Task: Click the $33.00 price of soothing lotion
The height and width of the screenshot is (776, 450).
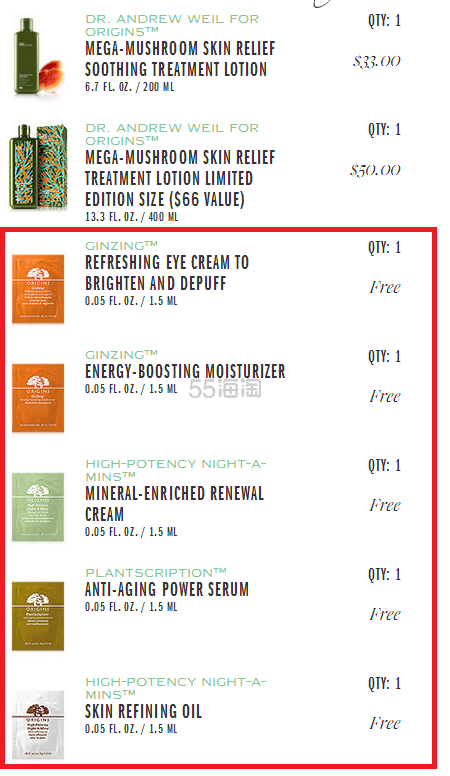Action: point(377,61)
